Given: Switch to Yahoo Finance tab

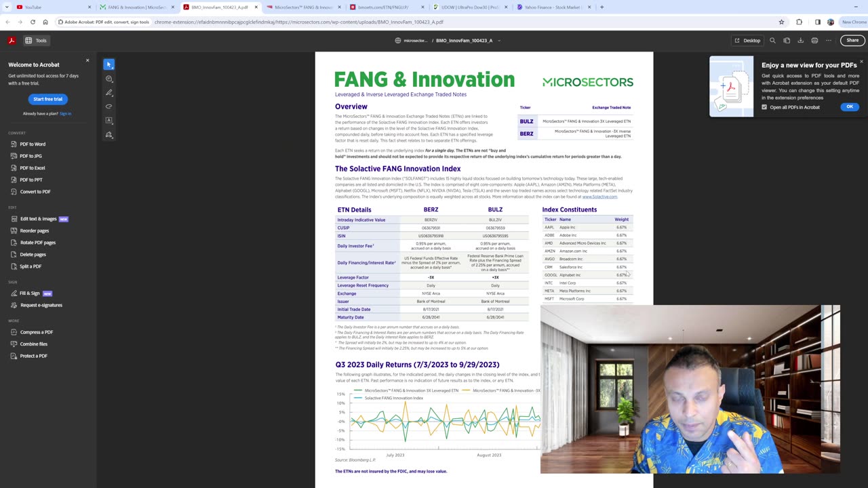Looking at the screenshot, I should pos(553,7).
